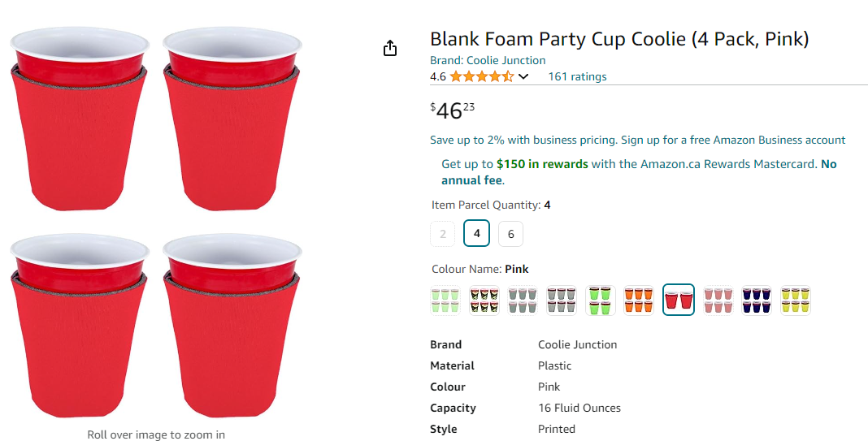Open the 161 ratings link

[577, 77]
